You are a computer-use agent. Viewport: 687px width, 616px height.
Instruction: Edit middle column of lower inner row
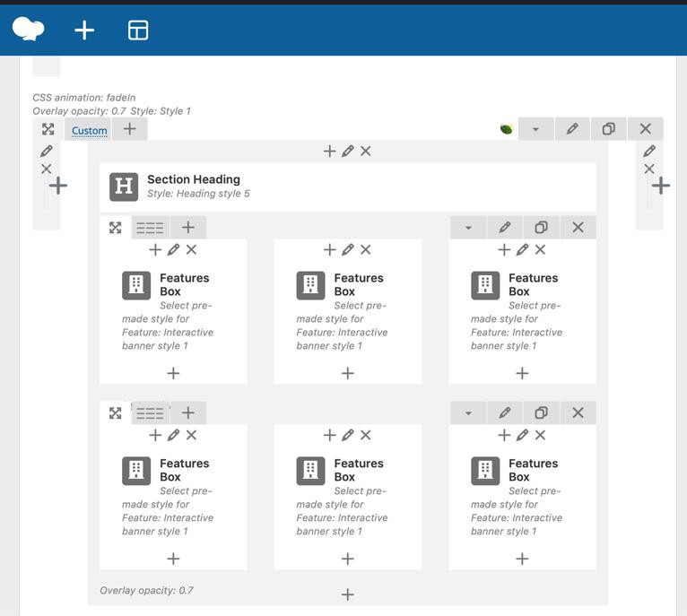pos(348,435)
